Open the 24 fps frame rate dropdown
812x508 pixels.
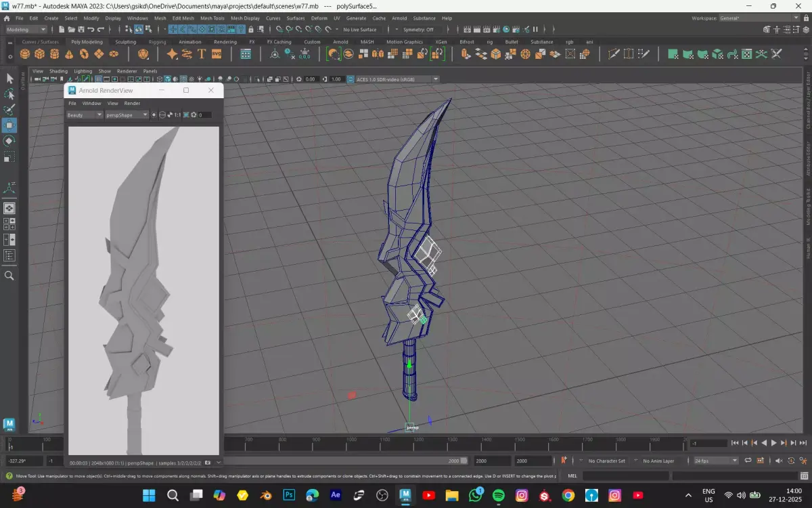(x=715, y=461)
